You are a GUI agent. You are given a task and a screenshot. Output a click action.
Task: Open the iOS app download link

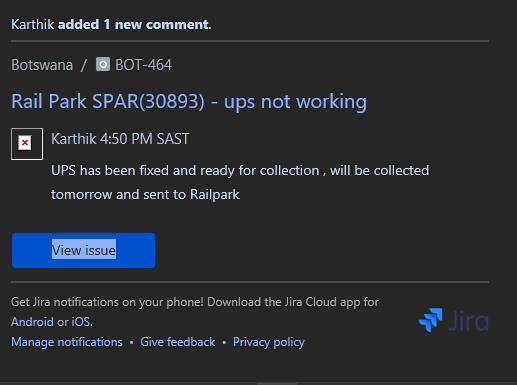[81, 322]
